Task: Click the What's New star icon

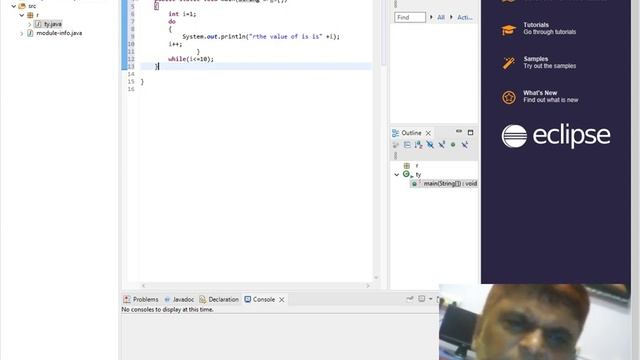Action: 509,97
